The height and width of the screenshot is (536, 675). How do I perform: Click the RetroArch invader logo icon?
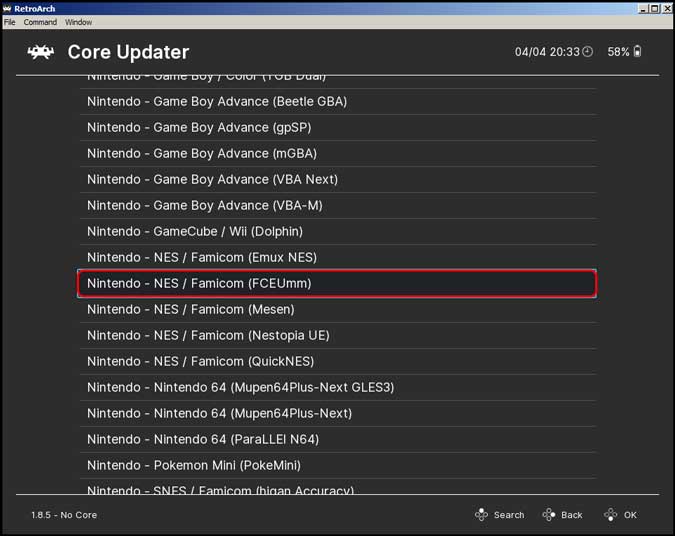coord(41,53)
